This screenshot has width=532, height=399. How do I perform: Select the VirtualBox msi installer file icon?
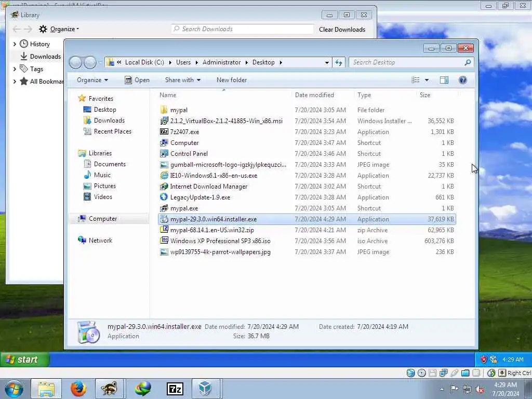click(164, 121)
